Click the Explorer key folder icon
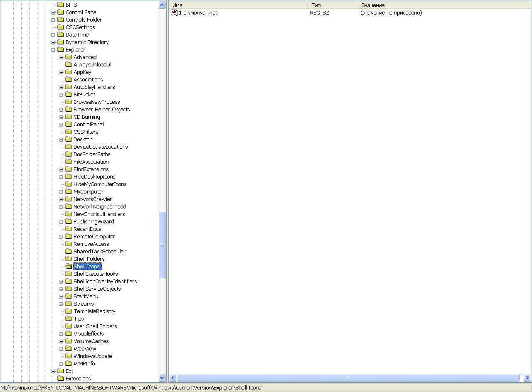This screenshot has height=392, width=532. tap(60, 50)
